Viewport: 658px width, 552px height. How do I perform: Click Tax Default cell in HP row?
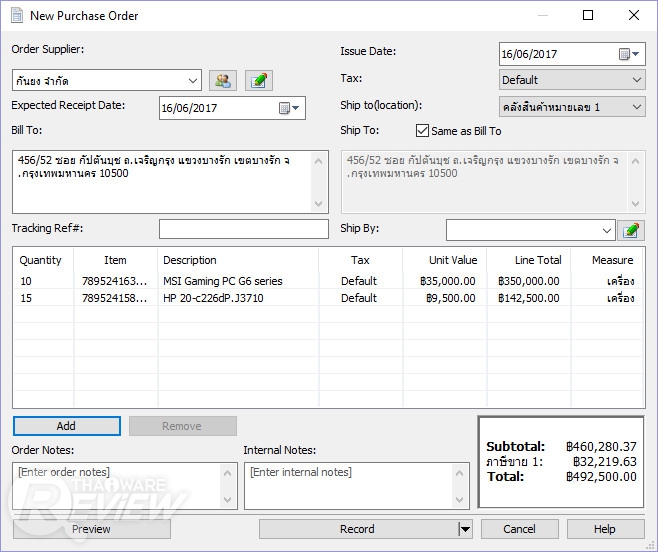point(359,298)
